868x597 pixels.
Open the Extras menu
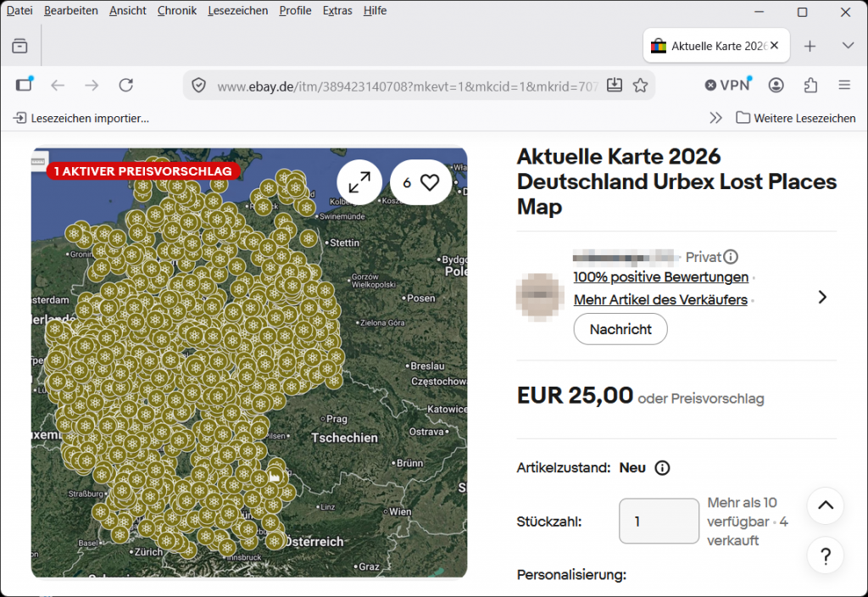point(337,10)
